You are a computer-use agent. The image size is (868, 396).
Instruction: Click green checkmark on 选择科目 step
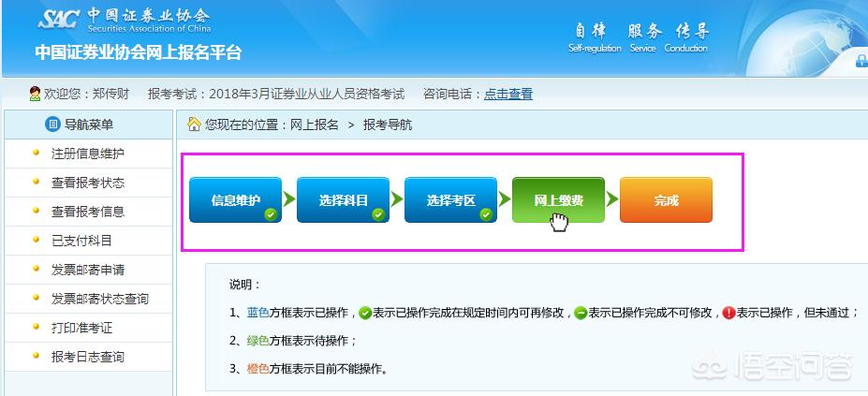378,214
